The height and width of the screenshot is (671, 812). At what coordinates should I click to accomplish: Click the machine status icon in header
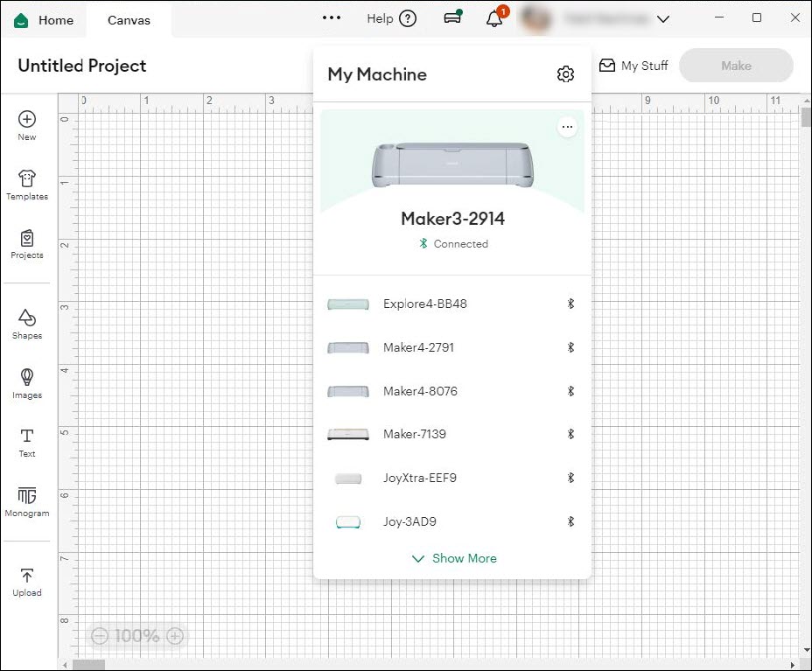(x=452, y=17)
